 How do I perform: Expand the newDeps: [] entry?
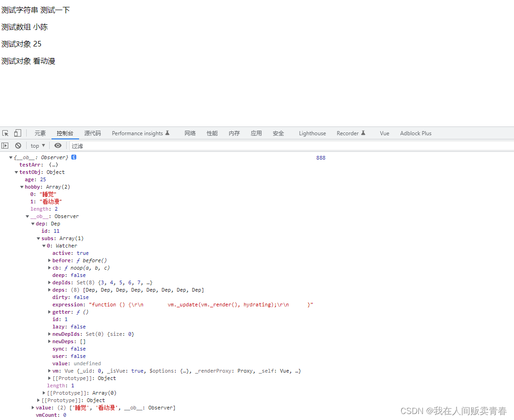pyautogui.click(x=50, y=341)
